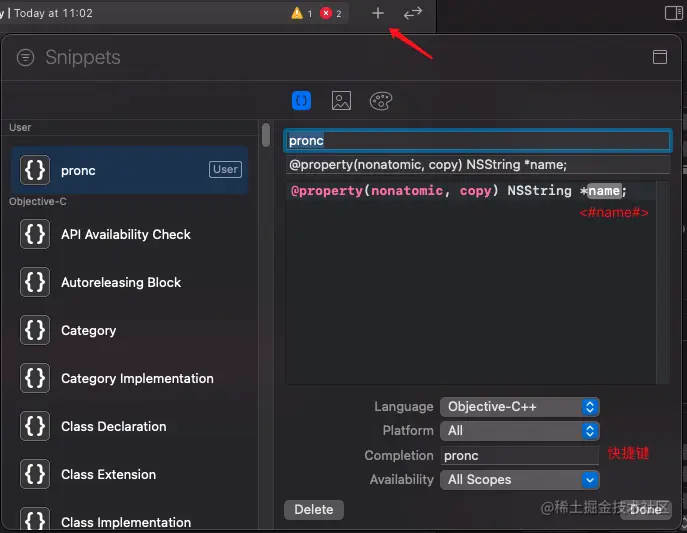
Task: Toggle the inspector panel icon at top right
Action: pyautogui.click(x=673, y=13)
